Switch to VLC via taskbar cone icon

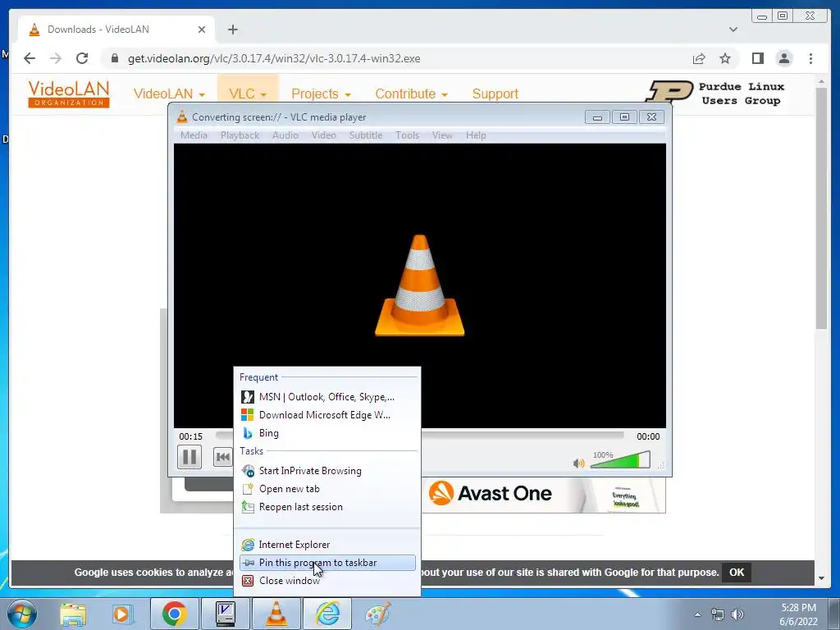(x=276, y=614)
